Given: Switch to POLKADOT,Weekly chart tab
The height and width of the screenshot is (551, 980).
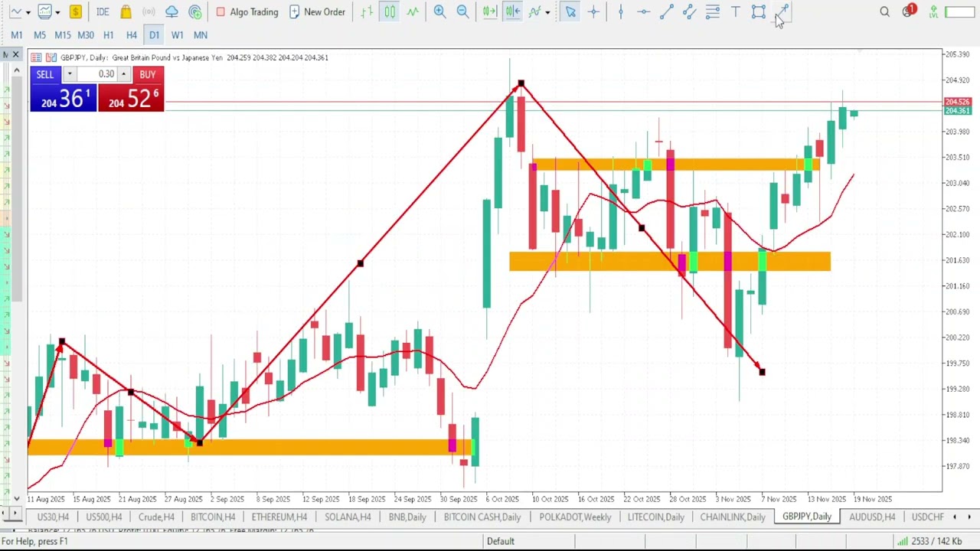Looking at the screenshot, I should [575, 517].
